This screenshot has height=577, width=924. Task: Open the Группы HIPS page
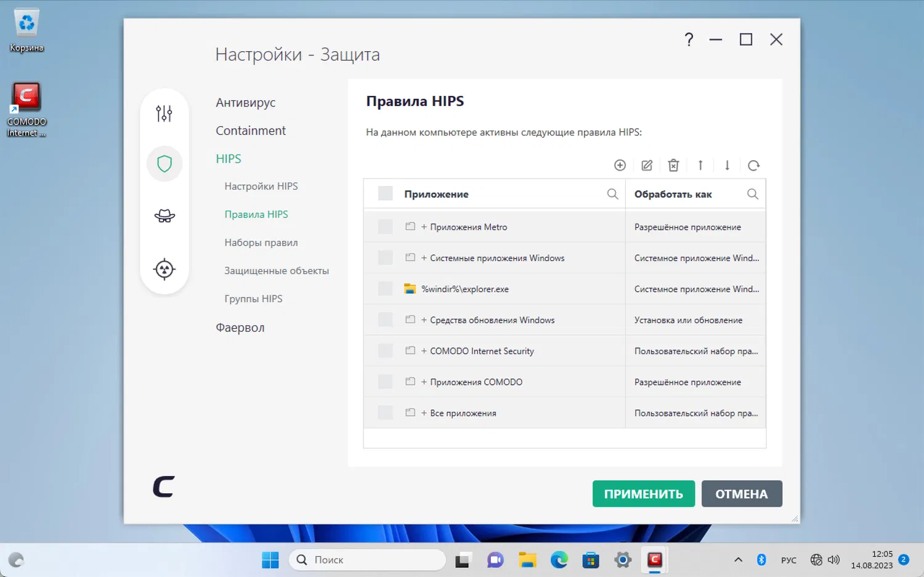253,299
